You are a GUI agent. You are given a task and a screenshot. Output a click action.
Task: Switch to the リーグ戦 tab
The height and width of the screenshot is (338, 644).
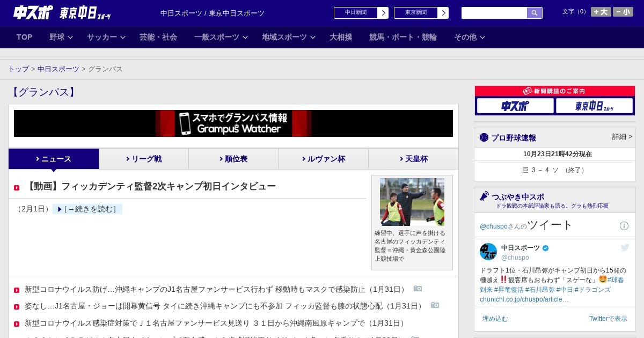pos(144,159)
